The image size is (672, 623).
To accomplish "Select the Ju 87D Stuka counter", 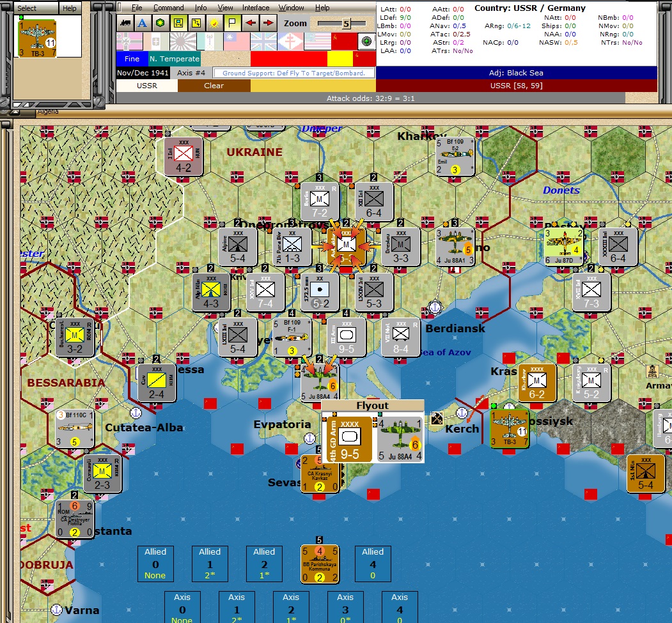I will point(564,247).
